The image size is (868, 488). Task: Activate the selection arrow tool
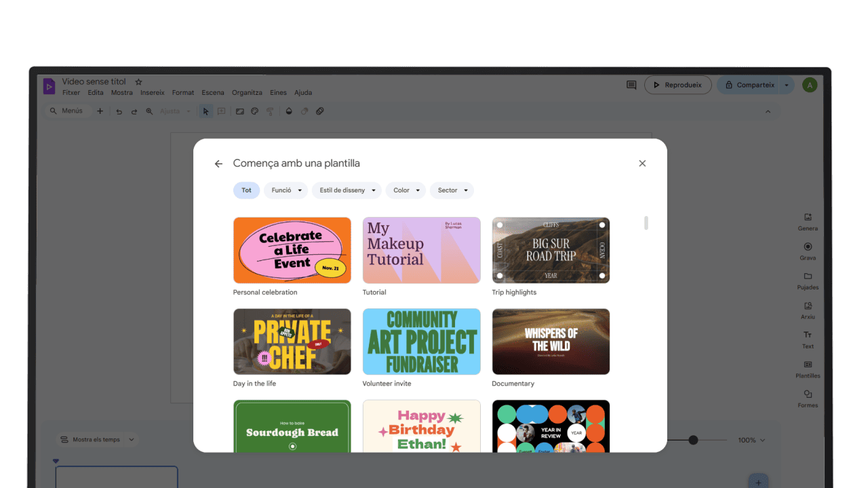coord(205,110)
